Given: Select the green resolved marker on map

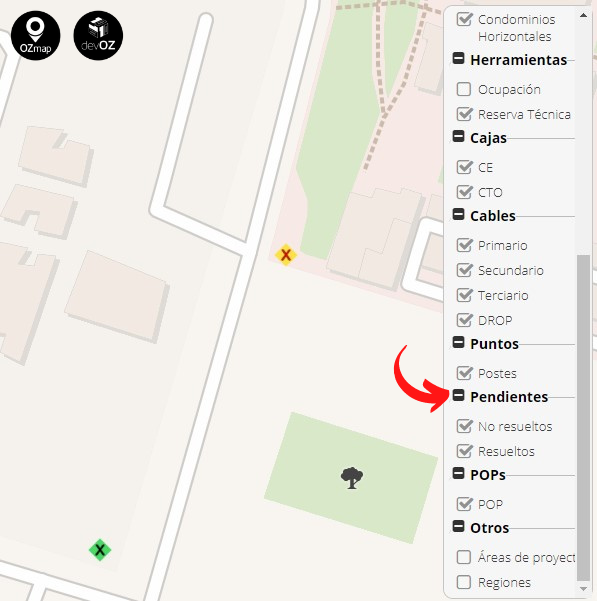Looking at the screenshot, I should pos(100,550).
